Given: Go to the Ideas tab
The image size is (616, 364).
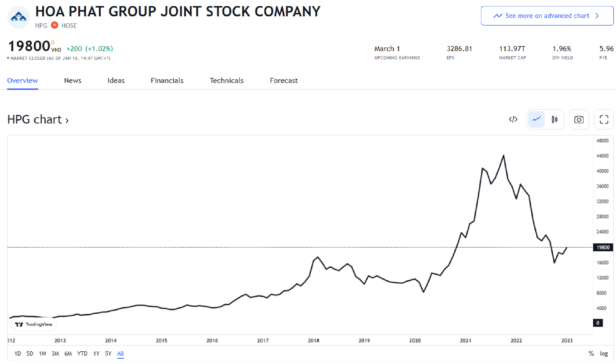Looking at the screenshot, I should [116, 81].
